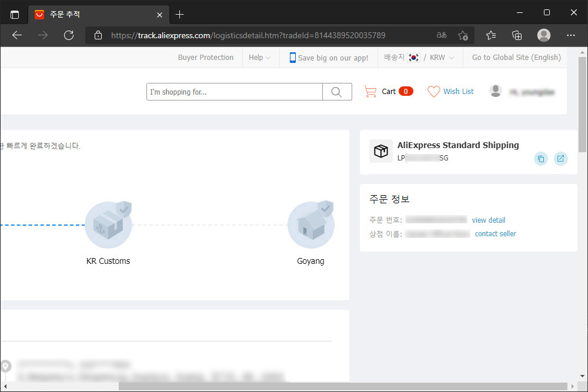Open the read aloud/translate icon in address bar
Viewport: 588px width, 392px height.
pos(442,35)
